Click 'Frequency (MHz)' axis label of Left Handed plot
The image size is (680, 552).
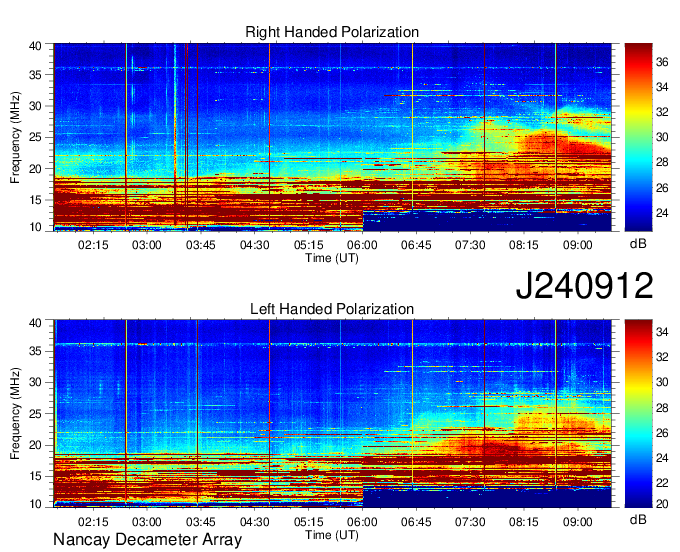pyautogui.click(x=15, y=414)
